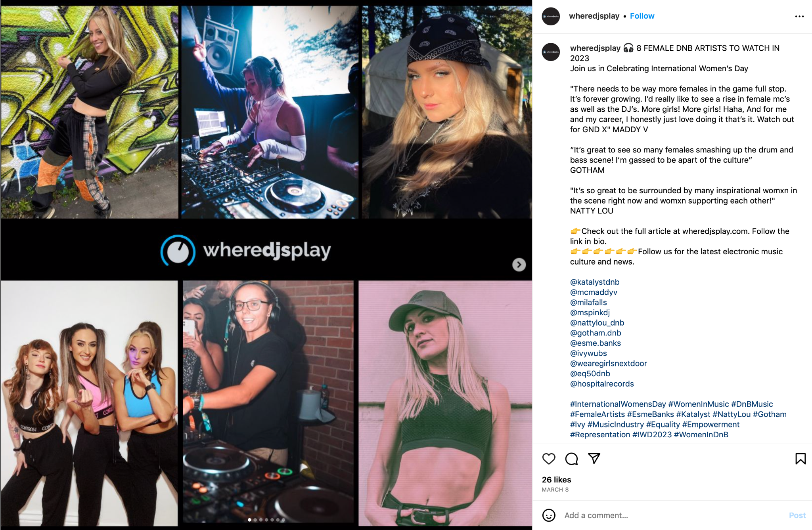The width and height of the screenshot is (812, 530).
Task: Go to next carousel image arrow
Action: 519,265
